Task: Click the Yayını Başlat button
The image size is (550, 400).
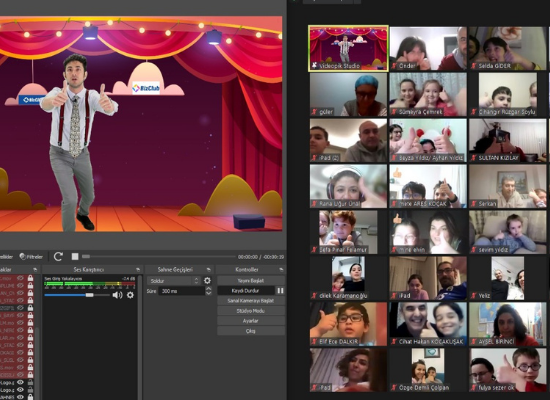Action: coord(250,280)
